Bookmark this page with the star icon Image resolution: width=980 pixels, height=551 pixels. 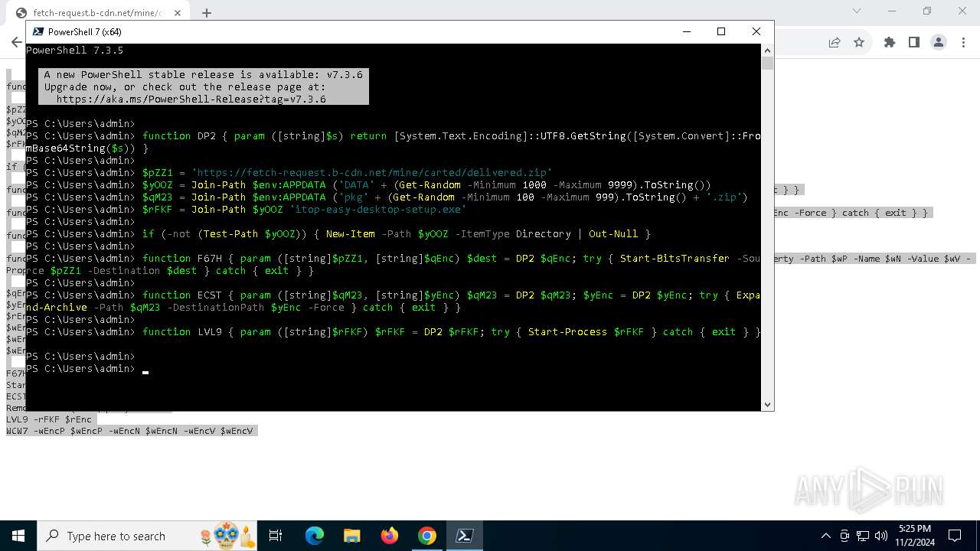(x=859, y=43)
